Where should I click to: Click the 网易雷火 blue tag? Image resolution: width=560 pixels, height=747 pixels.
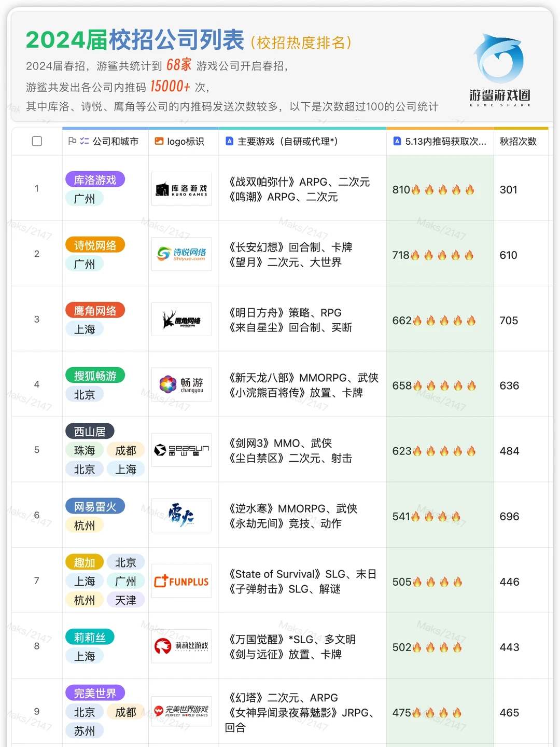point(95,506)
